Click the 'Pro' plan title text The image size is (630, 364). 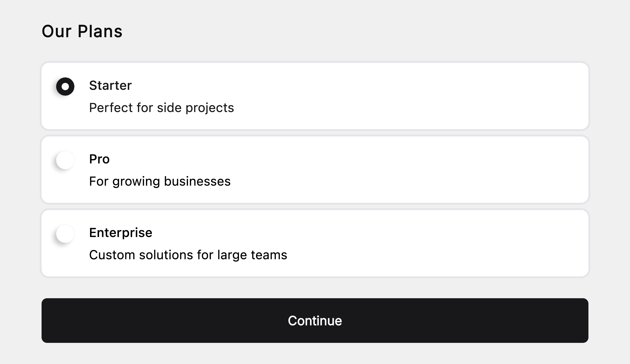(99, 159)
